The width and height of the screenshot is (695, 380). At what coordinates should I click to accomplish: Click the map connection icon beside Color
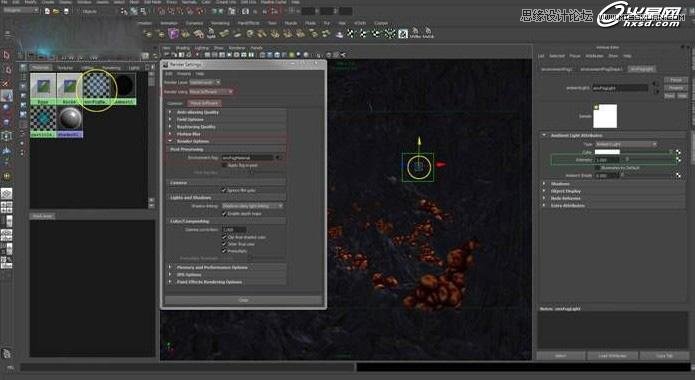678,152
